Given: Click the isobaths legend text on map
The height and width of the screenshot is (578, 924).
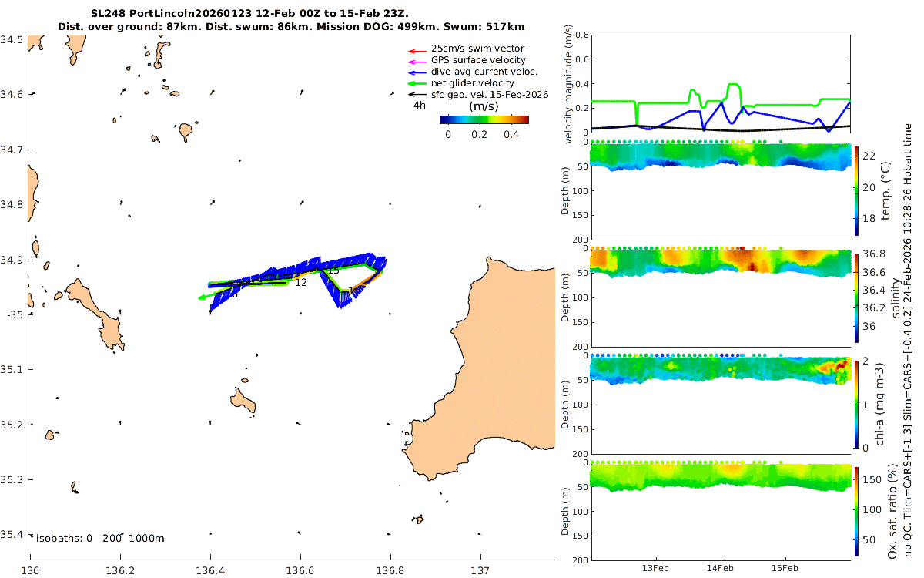Looking at the screenshot, I should click(100, 538).
